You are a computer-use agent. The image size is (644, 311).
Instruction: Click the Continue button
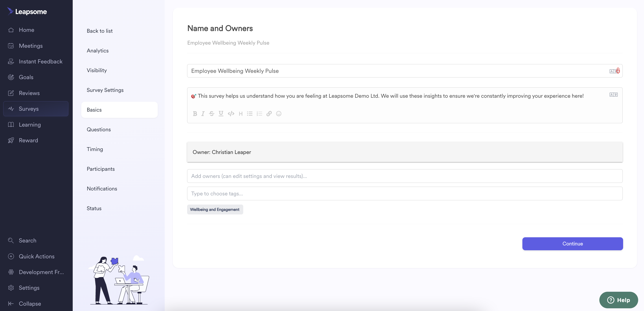click(x=572, y=244)
